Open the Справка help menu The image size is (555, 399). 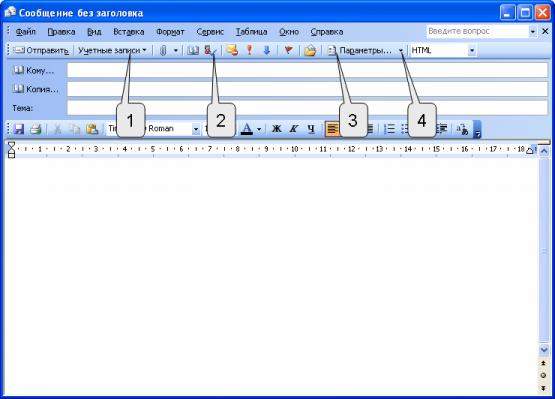coord(327,32)
